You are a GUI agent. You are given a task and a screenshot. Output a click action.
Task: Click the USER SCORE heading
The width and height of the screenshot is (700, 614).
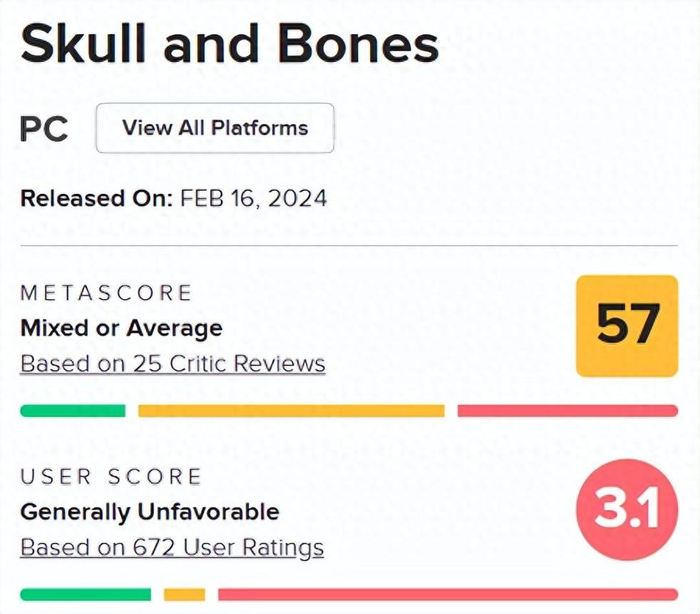111,477
